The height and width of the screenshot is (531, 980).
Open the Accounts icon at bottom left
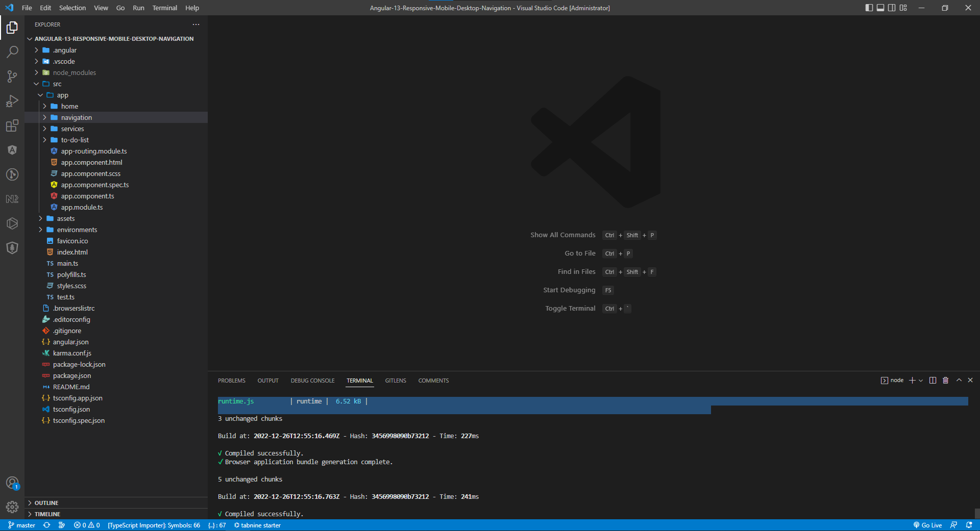[x=12, y=483]
